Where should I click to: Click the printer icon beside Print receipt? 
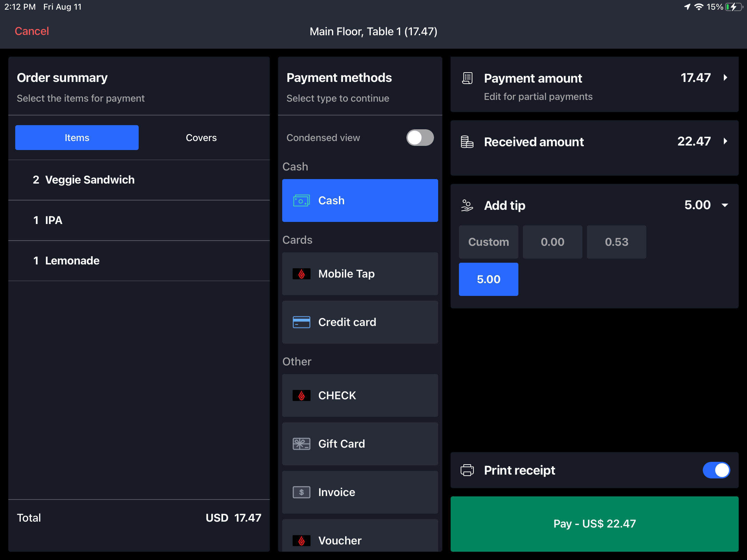point(467,470)
